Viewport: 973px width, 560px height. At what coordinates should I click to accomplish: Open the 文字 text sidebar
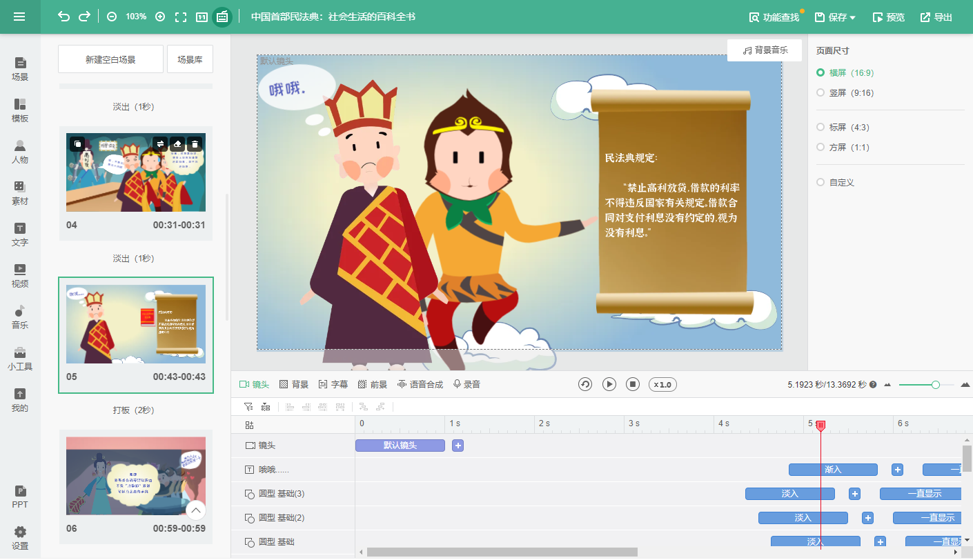coord(20,234)
